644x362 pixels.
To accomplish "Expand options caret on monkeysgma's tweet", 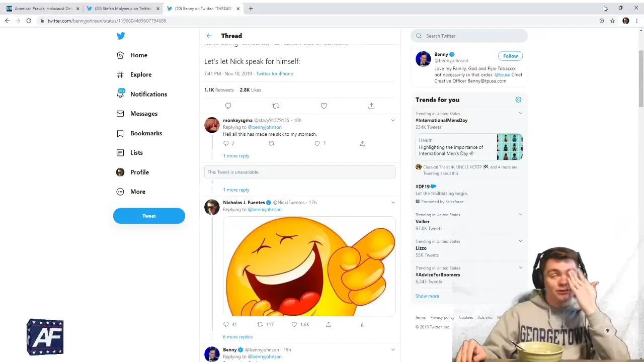I will tap(393, 120).
